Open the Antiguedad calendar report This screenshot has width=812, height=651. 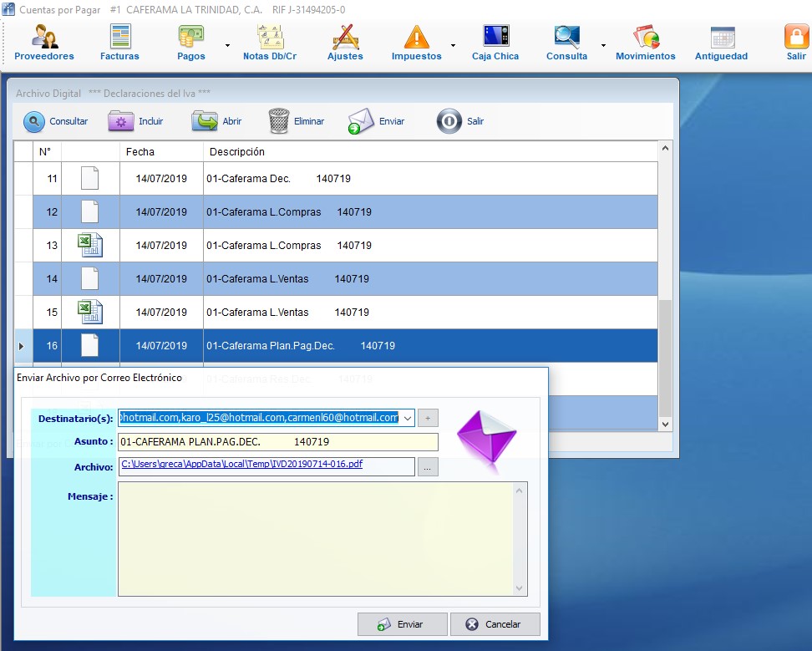coord(721,43)
